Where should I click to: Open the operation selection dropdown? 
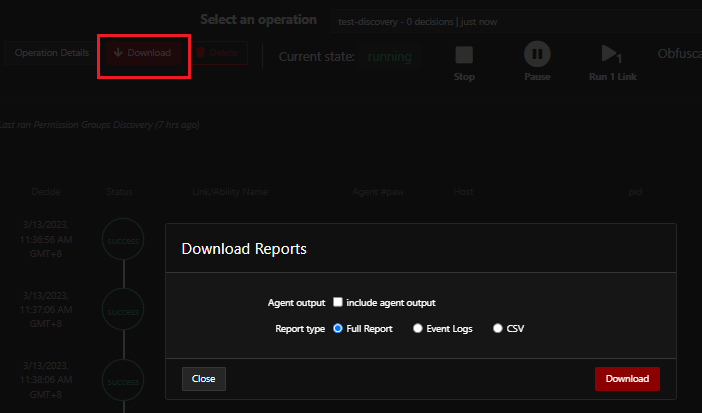point(516,22)
